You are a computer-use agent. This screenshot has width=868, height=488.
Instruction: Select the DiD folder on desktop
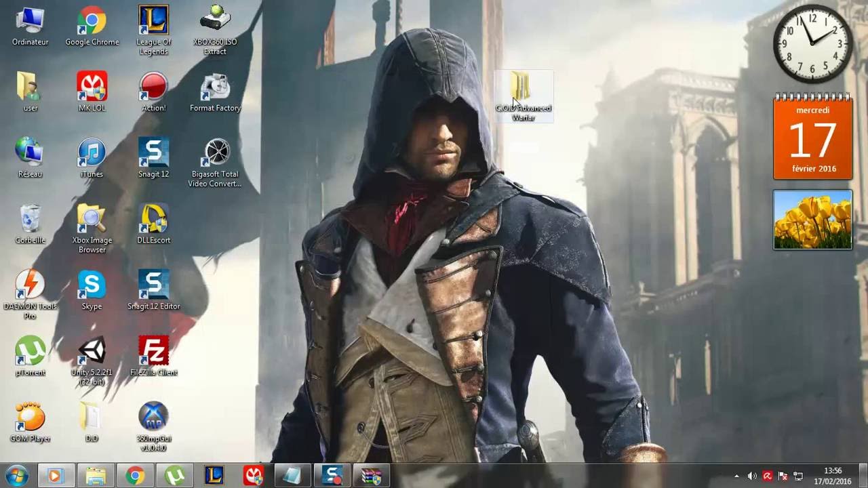pyautogui.click(x=92, y=423)
